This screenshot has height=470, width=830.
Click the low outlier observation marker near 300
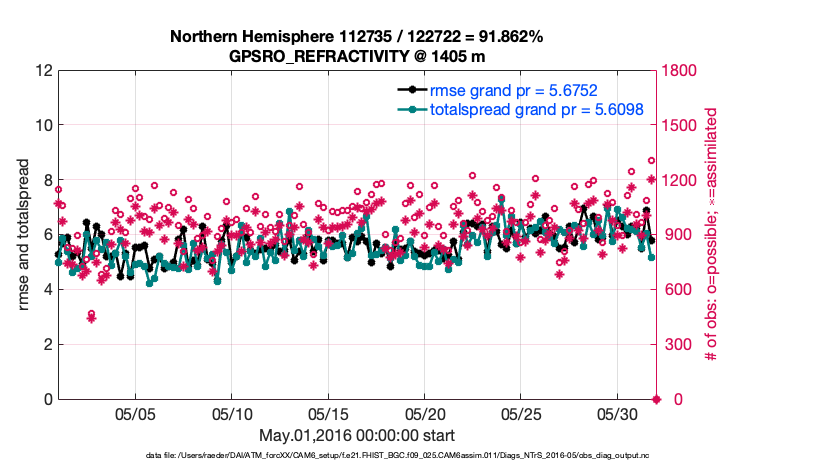point(91,316)
